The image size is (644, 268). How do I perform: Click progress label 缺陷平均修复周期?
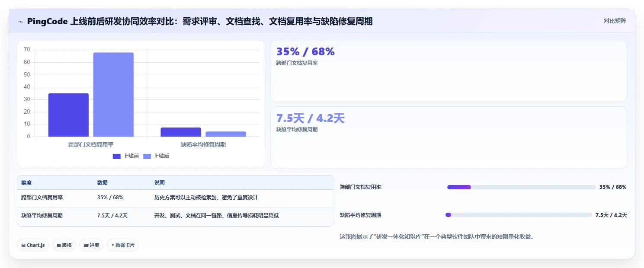tap(360, 215)
